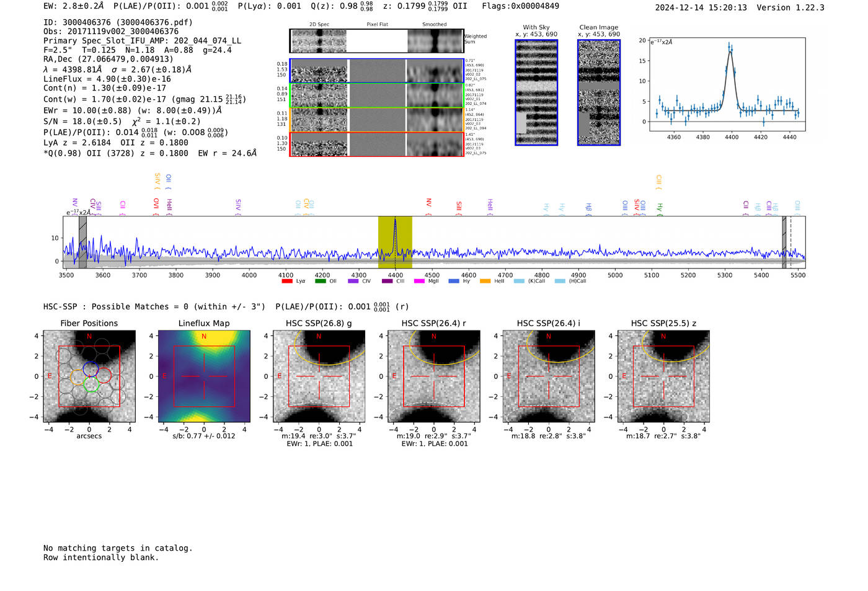Image resolution: width=868 pixels, height=591 pixels.
Task: Click the s/b: 0.77 +/- 0.012 caption
Action: (204, 436)
